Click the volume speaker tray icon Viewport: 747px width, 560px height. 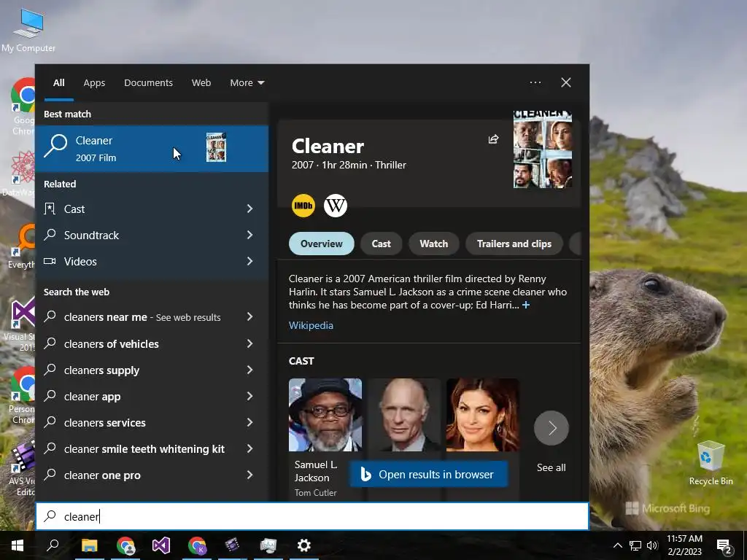(652, 545)
